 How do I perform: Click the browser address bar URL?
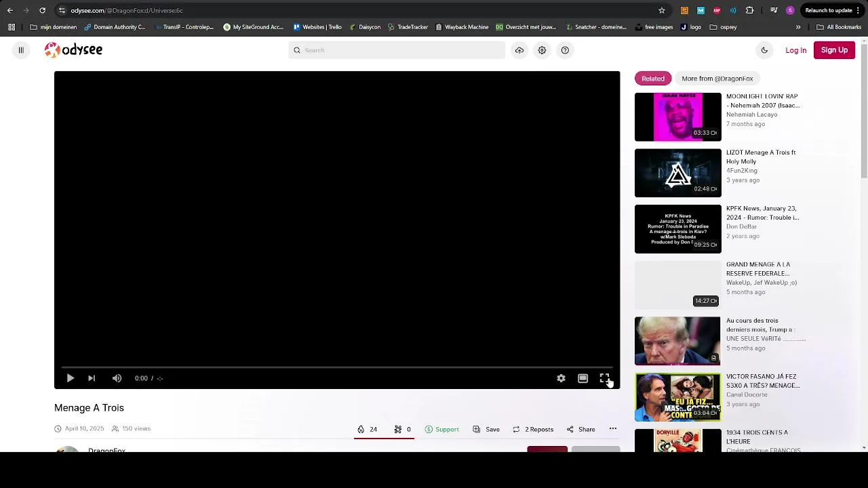tap(127, 10)
